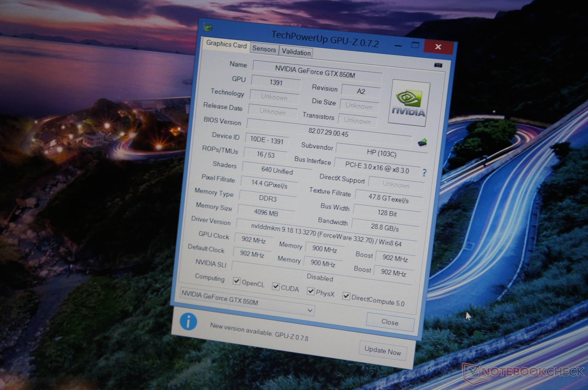Click the BIOS save chip icon

pos(422,142)
